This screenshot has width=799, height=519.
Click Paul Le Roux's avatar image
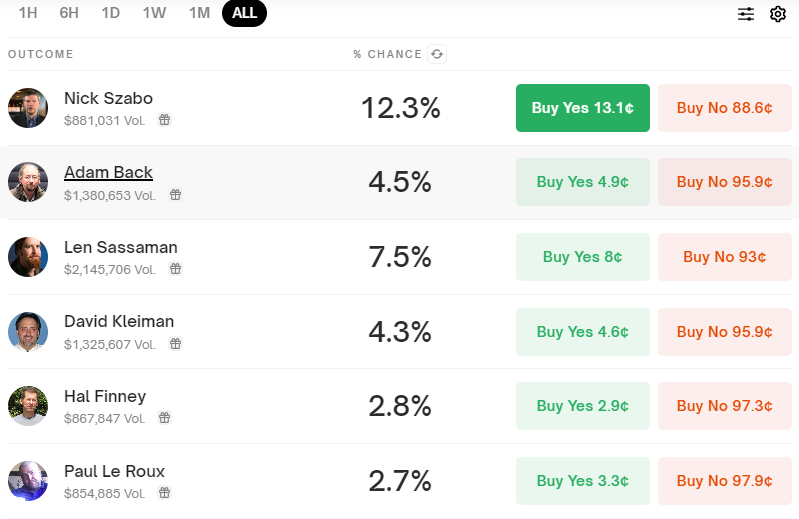[x=28, y=481]
